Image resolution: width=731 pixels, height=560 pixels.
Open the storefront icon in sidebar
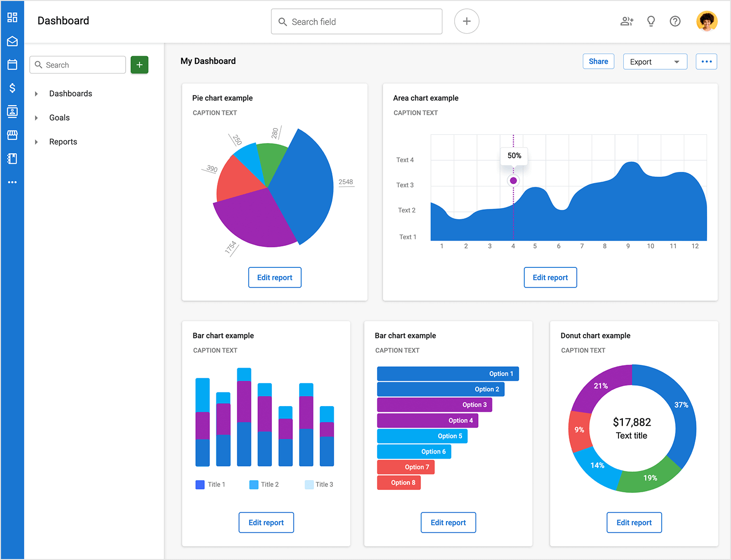pyautogui.click(x=12, y=135)
